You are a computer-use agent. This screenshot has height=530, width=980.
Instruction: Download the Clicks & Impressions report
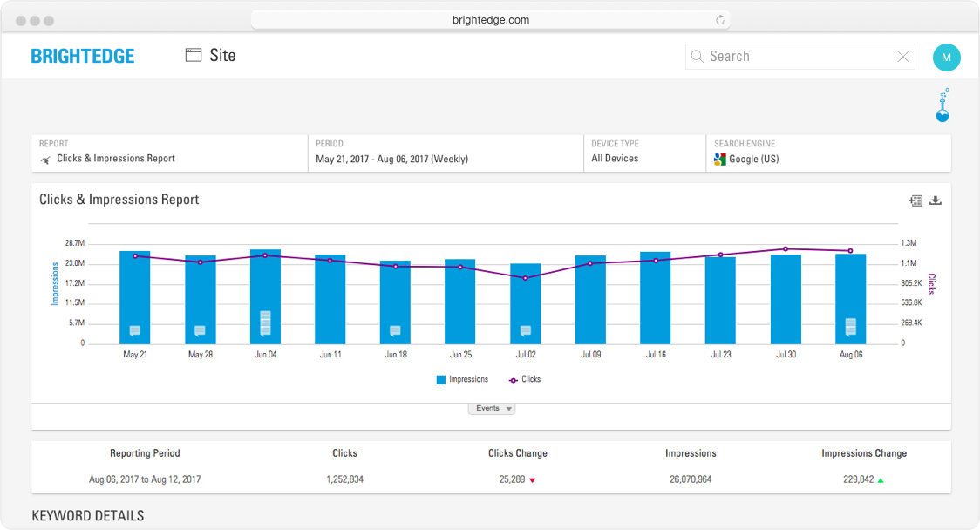pos(936,200)
